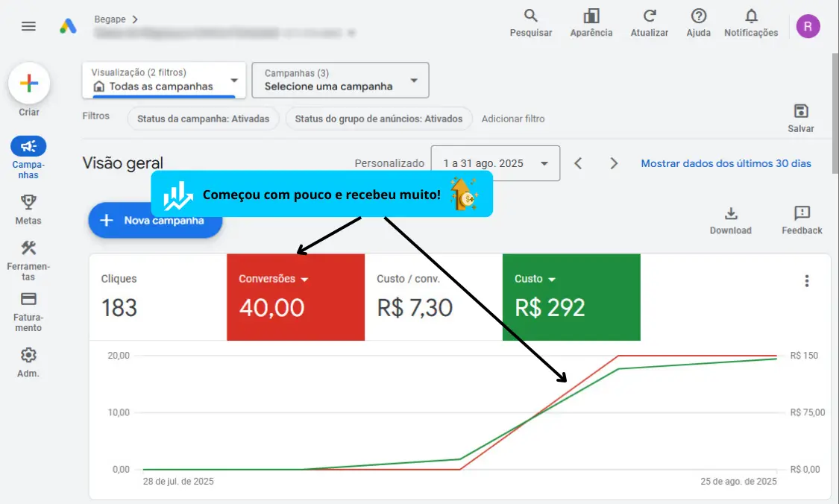The width and height of the screenshot is (839, 504).
Task: Go to the previous date period
Action: [x=578, y=163]
